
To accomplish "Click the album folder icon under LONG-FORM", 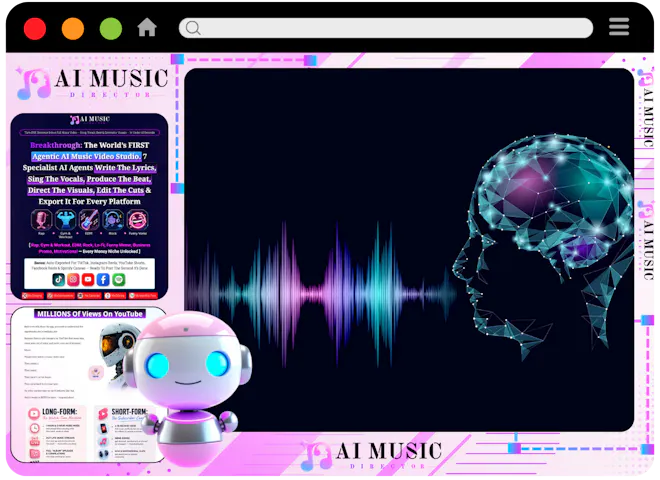I will [x=35, y=453].
